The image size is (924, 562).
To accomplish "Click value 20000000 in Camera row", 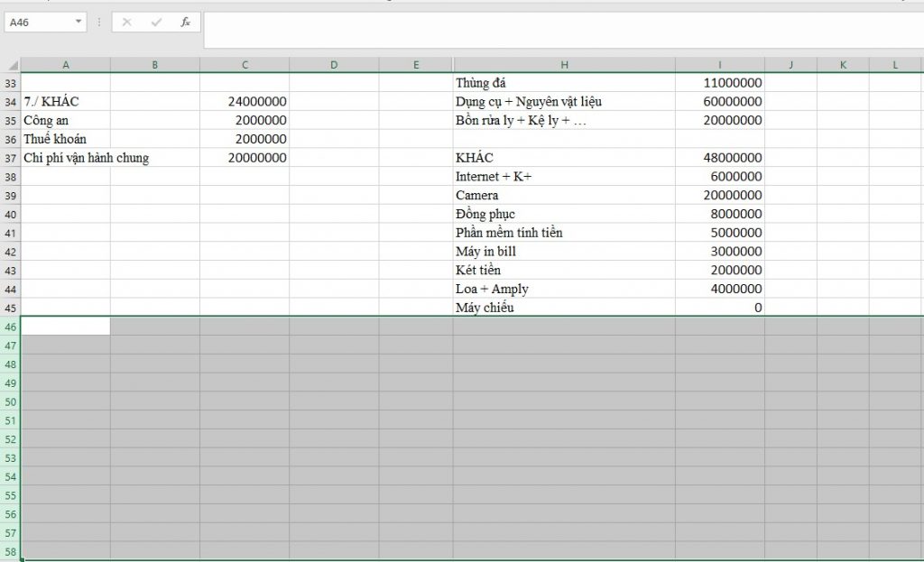I will pos(720,195).
